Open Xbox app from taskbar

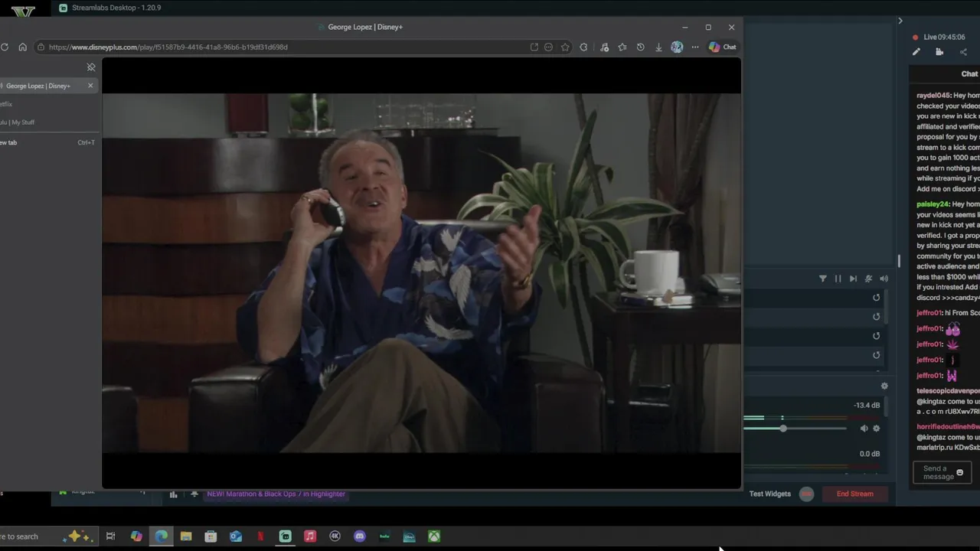(x=434, y=536)
